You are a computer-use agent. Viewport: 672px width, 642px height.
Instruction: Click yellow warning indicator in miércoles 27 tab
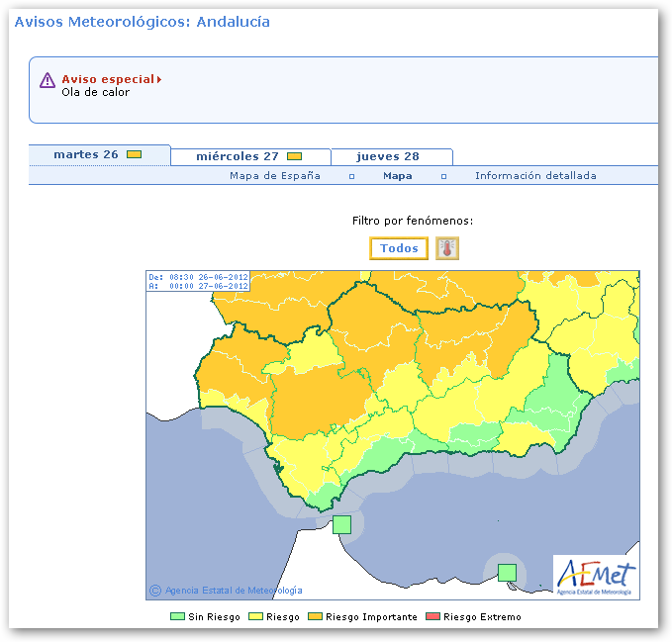pos(294,156)
